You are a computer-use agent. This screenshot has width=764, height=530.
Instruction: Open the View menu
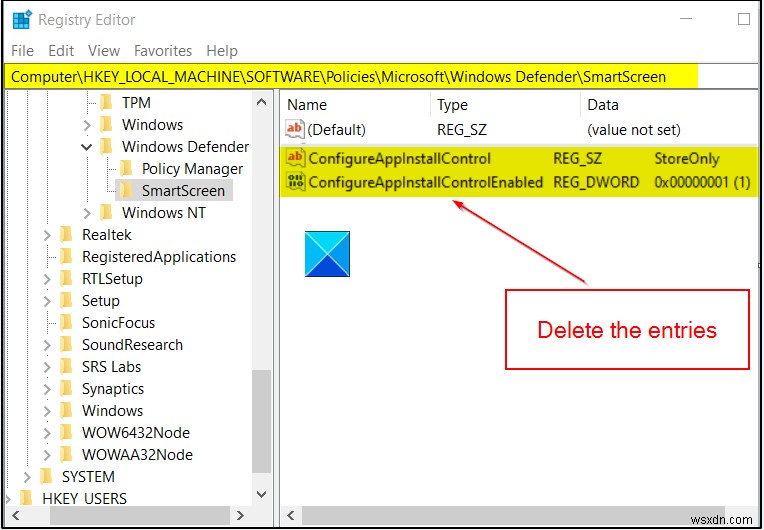pos(104,51)
